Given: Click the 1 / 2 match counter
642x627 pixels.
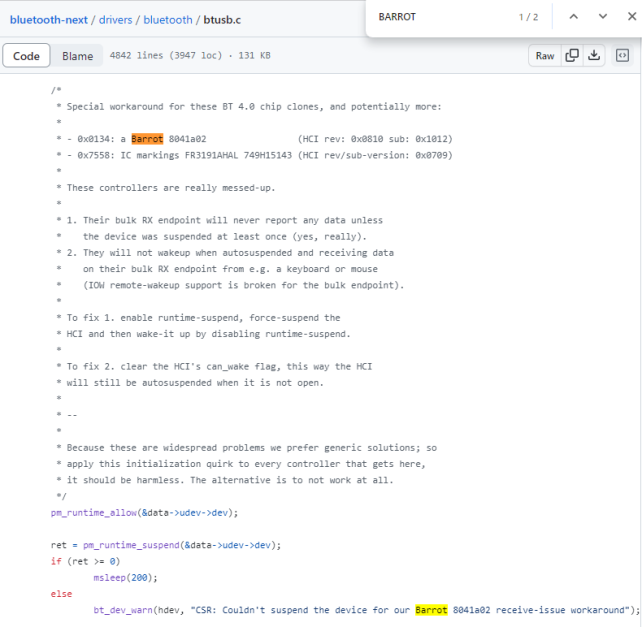Looking at the screenshot, I should coord(528,17).
